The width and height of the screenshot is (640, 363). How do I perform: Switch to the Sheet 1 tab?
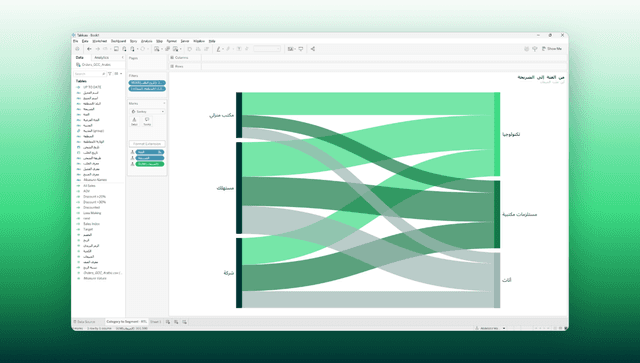point(156,322)
